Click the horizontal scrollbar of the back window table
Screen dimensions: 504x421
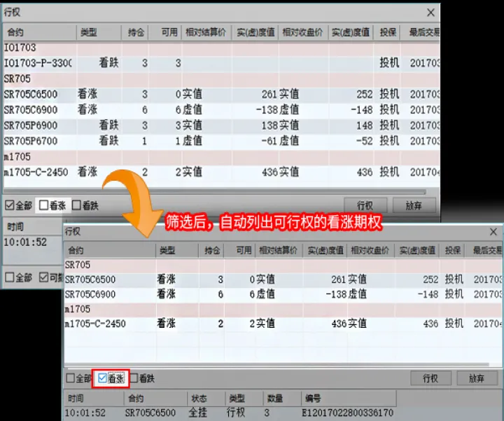click(215, 192)
